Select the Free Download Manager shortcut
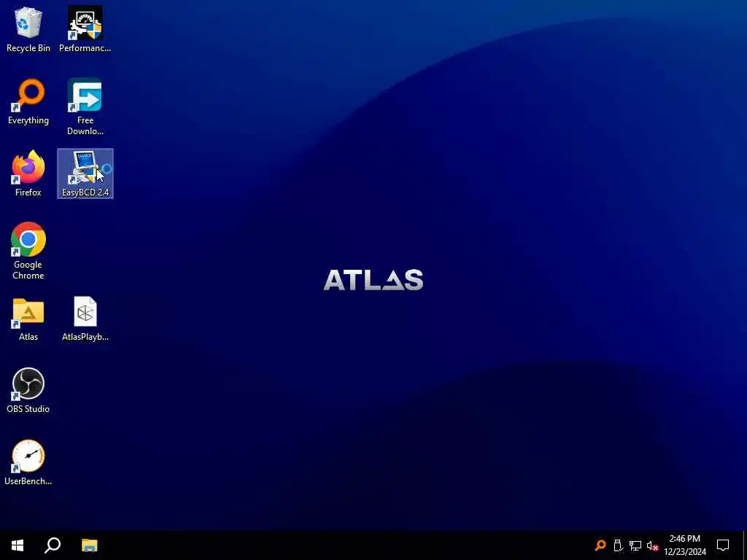The width and height of the screenshot is (747, 560). coord(85,107)
